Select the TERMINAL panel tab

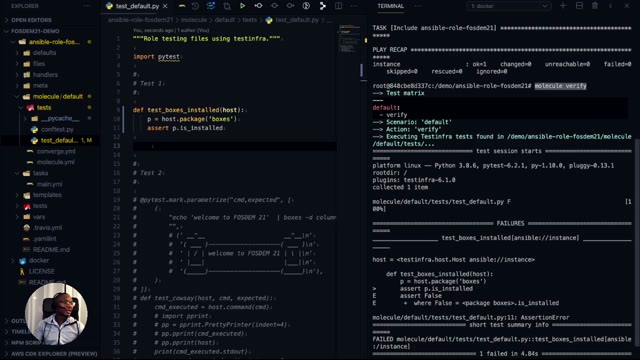pos(390,6)
